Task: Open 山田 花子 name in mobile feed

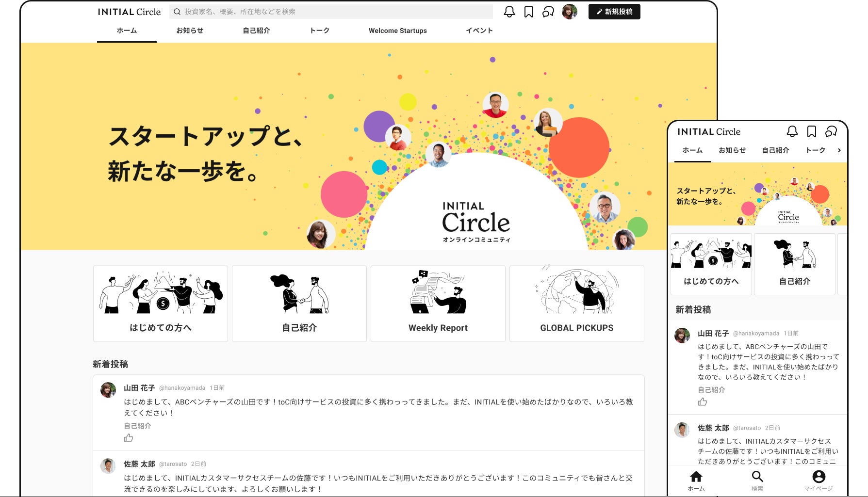Action: click(713, 334)
